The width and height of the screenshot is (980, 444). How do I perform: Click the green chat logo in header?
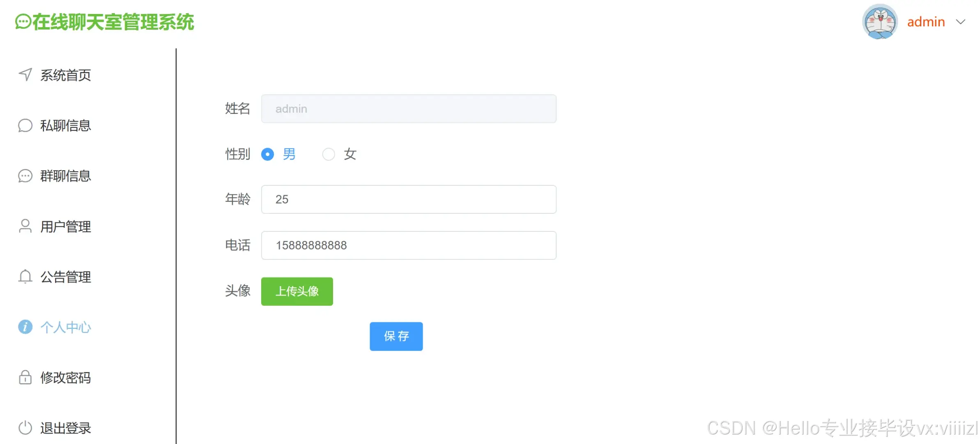23,22
